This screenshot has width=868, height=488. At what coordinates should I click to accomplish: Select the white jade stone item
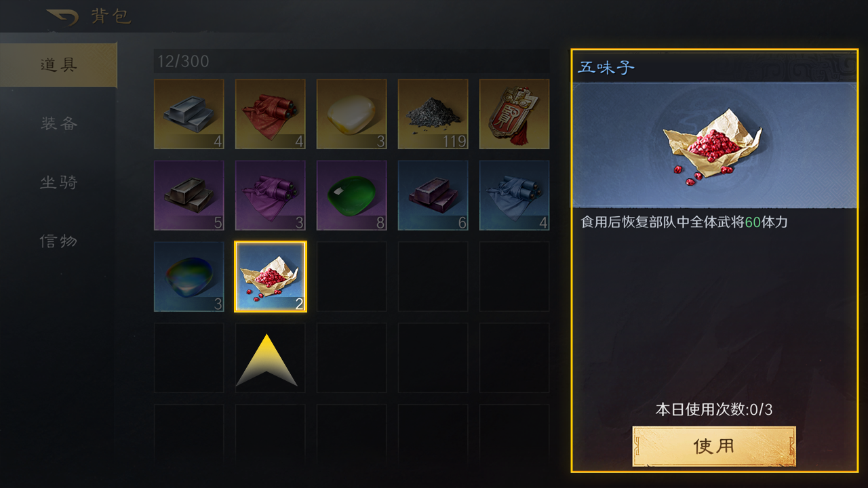pos(352,114)
